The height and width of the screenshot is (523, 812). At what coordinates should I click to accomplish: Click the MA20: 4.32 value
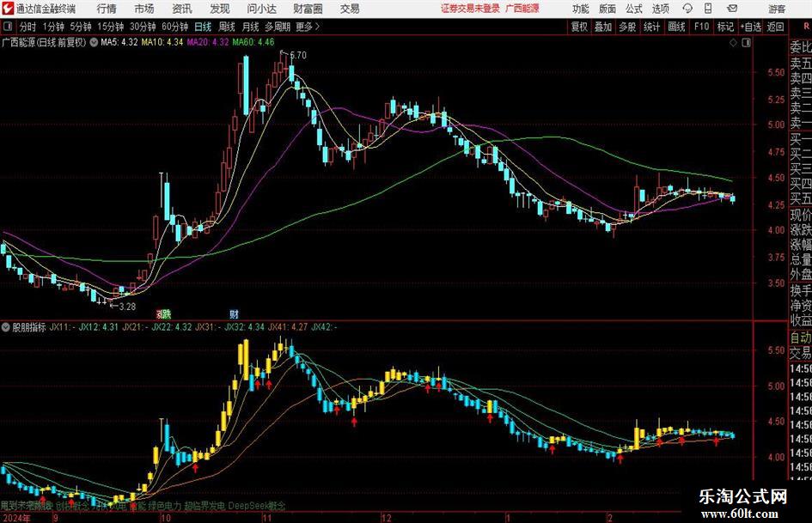208,42
